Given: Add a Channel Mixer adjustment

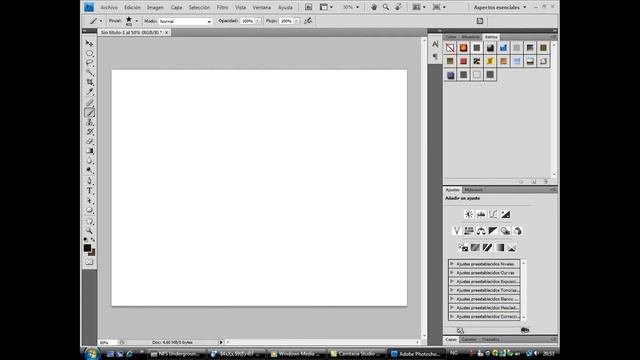Looking at the screenshot, I should 518,231.
